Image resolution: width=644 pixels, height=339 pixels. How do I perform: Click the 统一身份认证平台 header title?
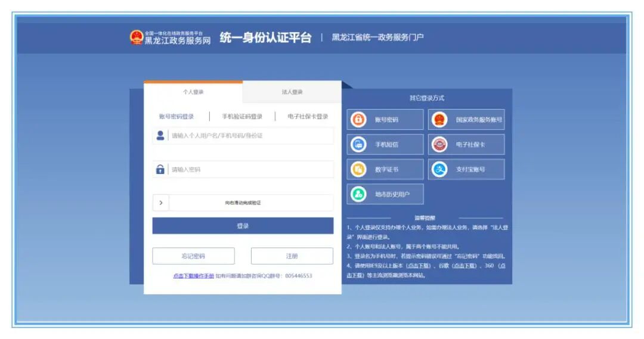(265, 38)
